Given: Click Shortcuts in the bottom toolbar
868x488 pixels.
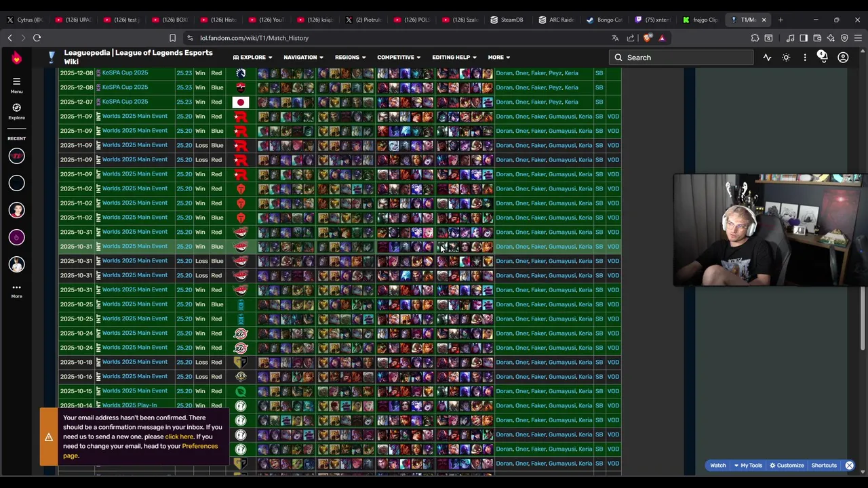Looking at the screenshot, I should [x=824, y=466].
